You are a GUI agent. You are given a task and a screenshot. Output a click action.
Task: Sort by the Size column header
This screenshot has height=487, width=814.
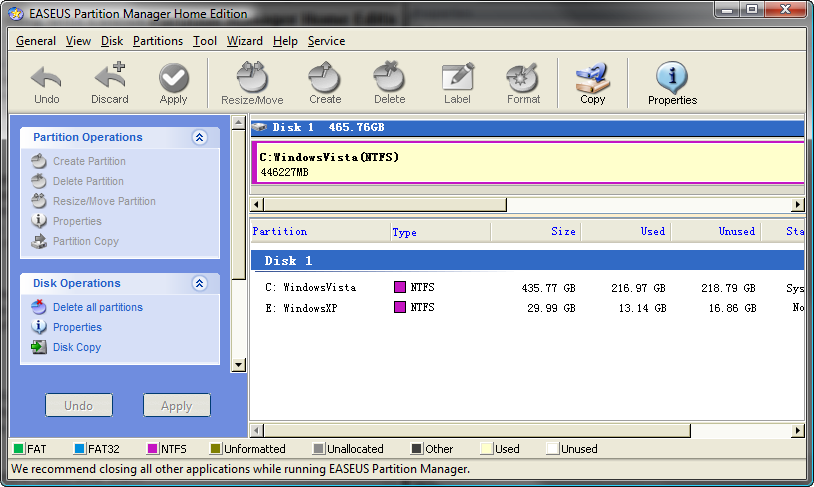tap(536, 232)
